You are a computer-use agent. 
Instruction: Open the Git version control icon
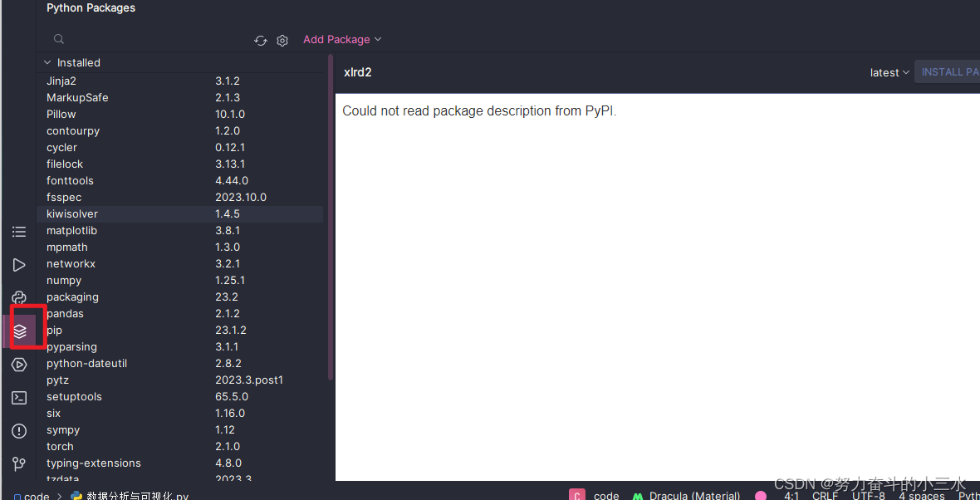point(19,463)
